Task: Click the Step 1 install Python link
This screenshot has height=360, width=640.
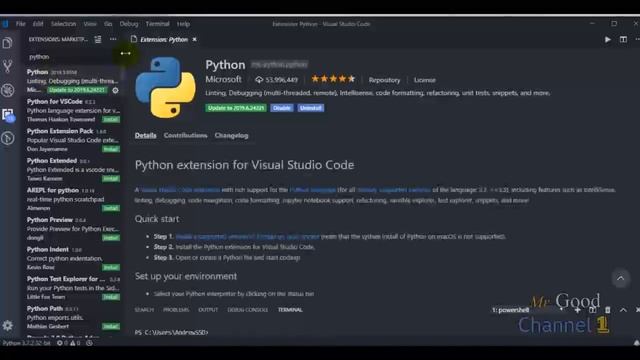Action: point(247,236)
